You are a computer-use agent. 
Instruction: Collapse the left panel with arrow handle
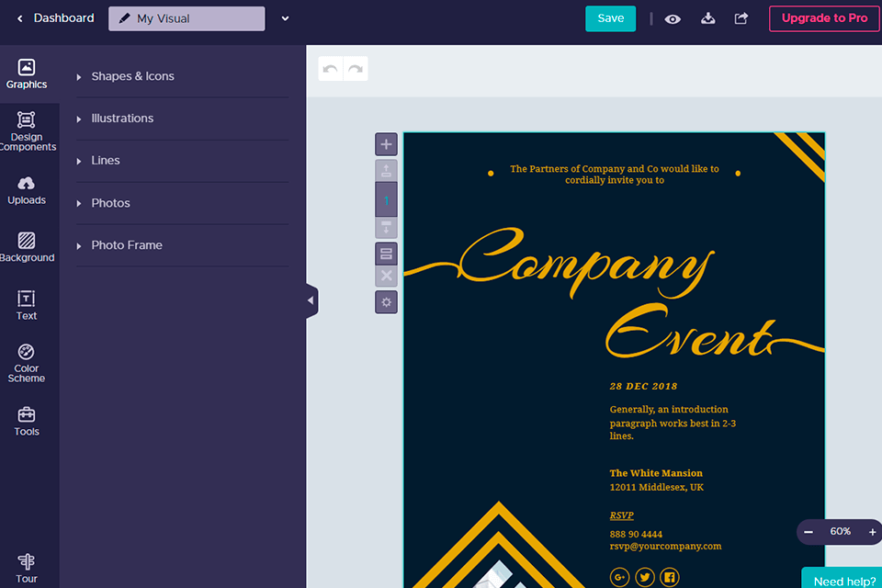pos(311,300)
